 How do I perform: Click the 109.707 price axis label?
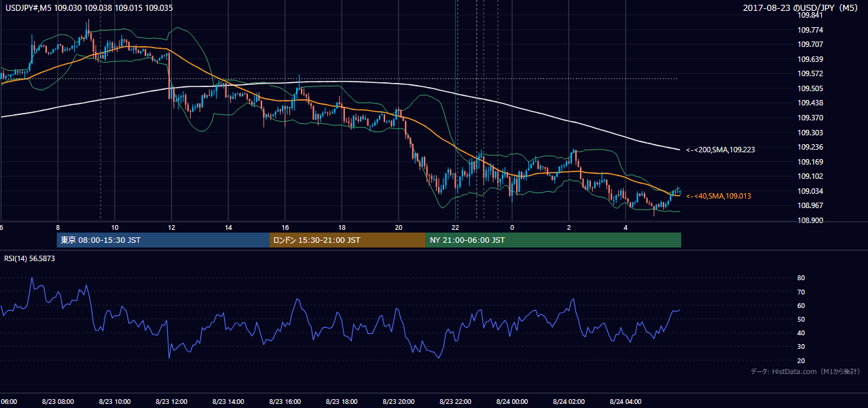tap(810, 44)
